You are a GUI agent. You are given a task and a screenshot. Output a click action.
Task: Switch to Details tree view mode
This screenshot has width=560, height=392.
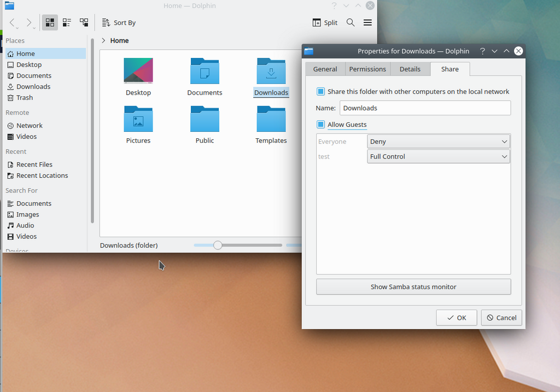pyautogui.click(x=84, y=22)
